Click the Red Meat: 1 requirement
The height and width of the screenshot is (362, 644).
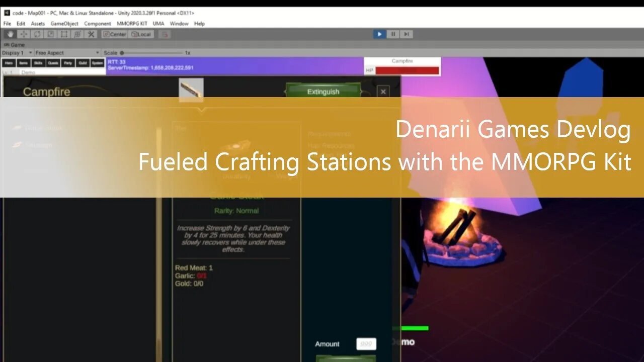click(194, 268)
